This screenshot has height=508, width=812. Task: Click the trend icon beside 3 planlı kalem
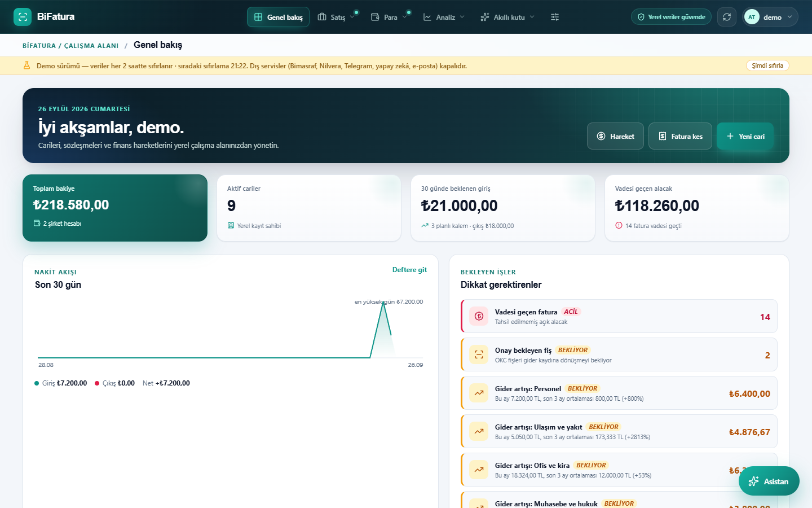425,225
